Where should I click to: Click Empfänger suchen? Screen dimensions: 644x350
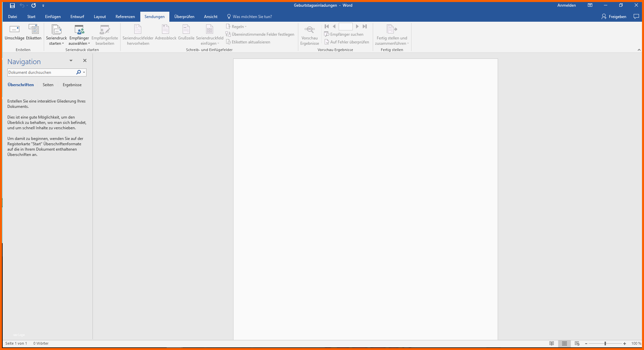[344, 34]
